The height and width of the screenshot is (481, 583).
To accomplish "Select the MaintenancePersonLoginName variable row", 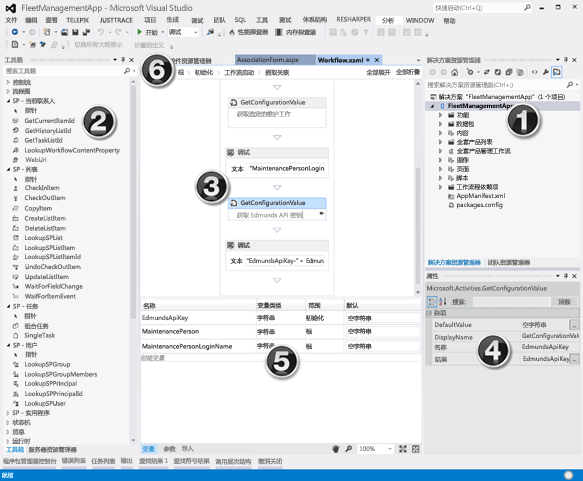I will coord(281,346).
